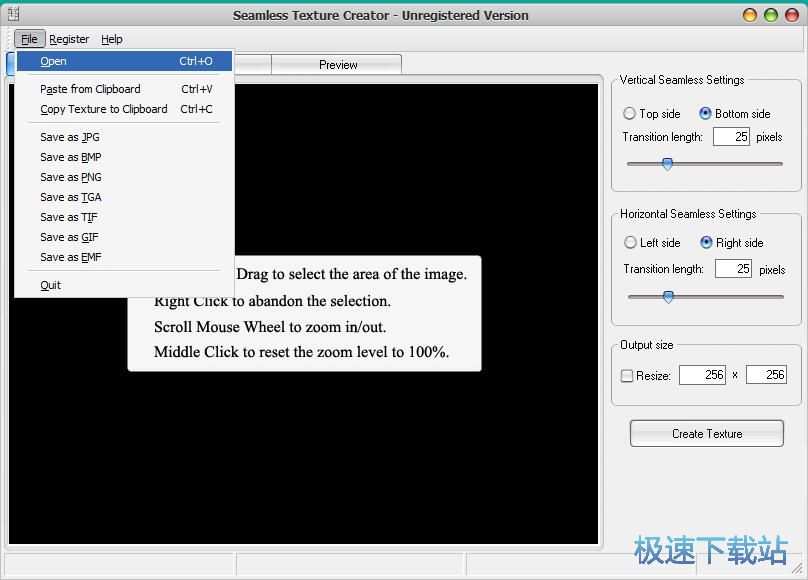Click the Create Texture button

(707, 434)
